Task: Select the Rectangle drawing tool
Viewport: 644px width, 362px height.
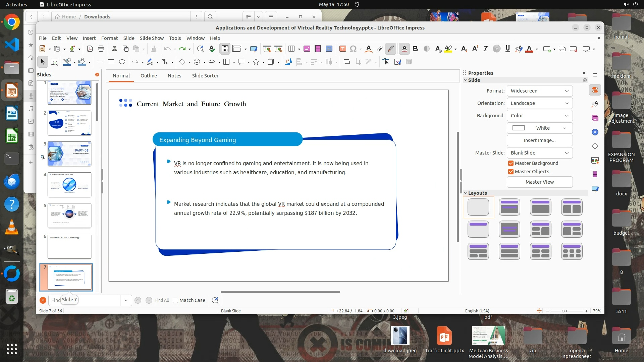Action: pos(111,62)
